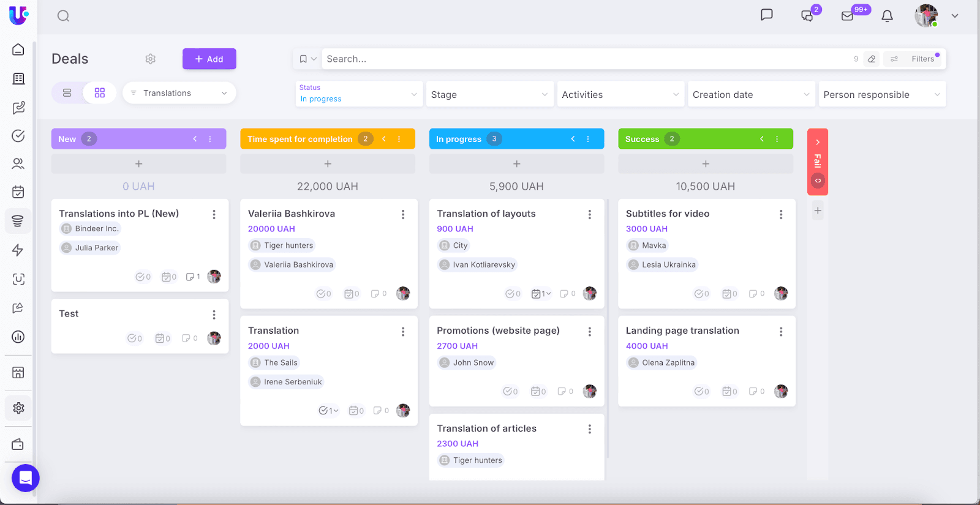Viewport: 980px width, 505px height.
Task: Open the three-dot menu on Subtitles for video
Action: point(781,214)
